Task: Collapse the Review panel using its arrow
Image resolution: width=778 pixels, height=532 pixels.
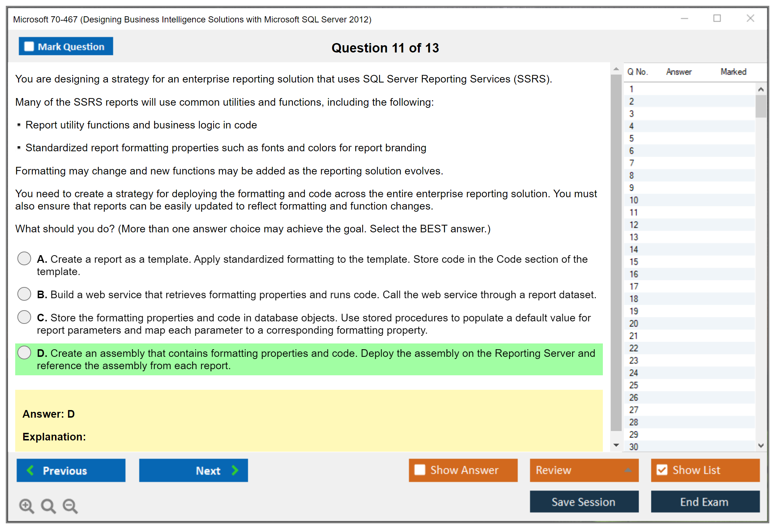Action: pos(629,470)
